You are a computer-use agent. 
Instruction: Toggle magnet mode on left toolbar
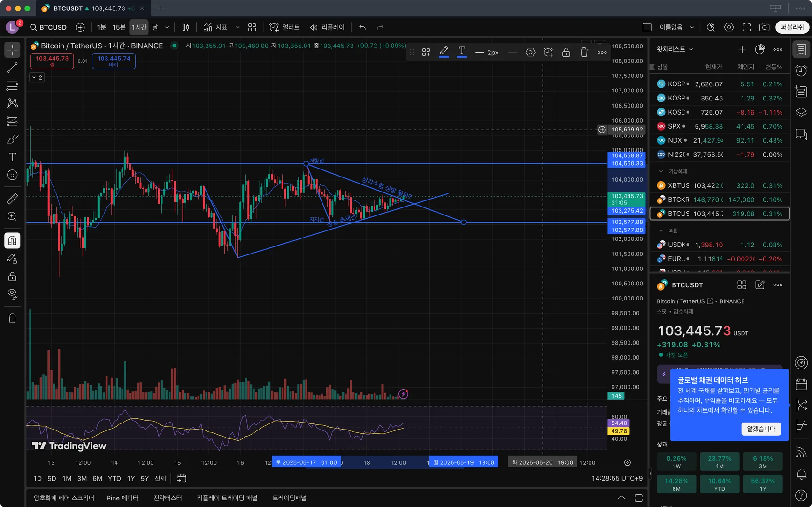(x=12, y=240)
